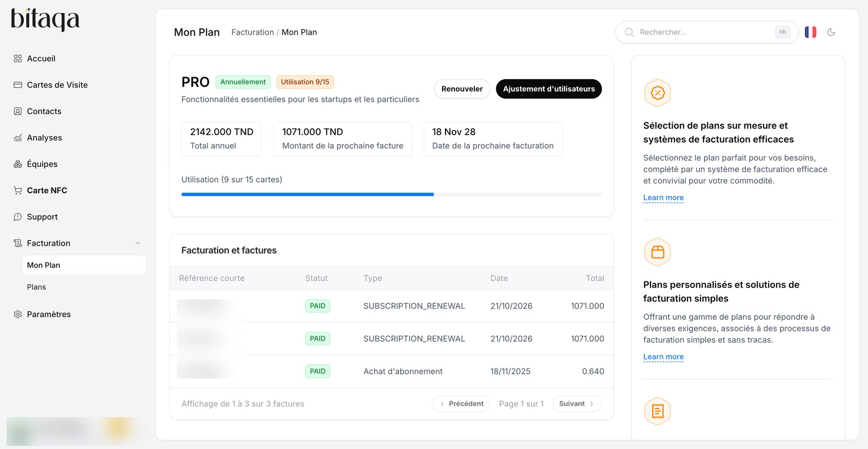Screen dimensions: 868x449
Task: Open Mon Plan submenu item
Action: coord(84,265)
